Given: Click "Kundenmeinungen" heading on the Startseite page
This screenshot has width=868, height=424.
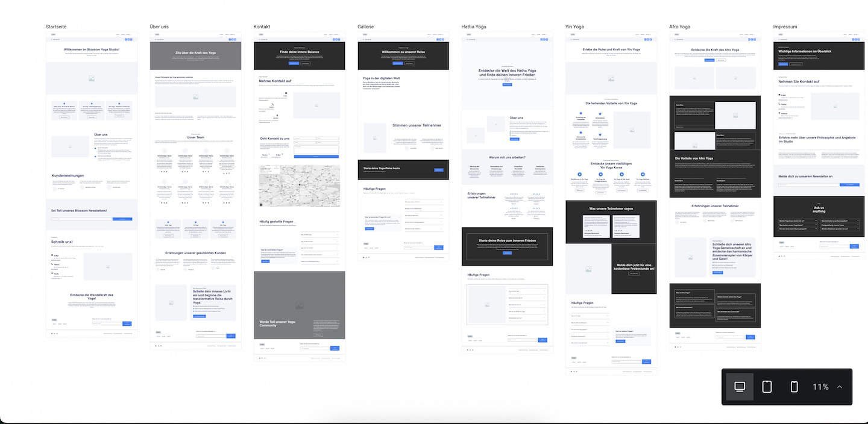Looking at the screenshot, I should coord(68,176).
